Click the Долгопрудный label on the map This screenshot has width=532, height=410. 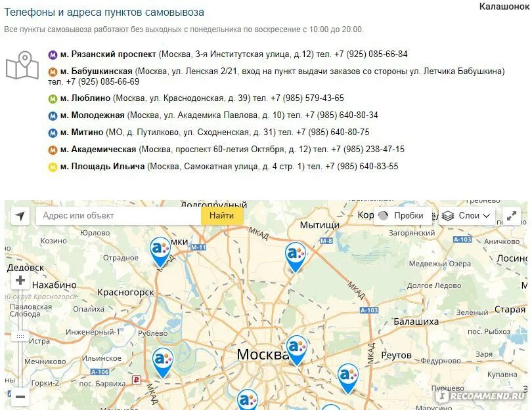213,204
